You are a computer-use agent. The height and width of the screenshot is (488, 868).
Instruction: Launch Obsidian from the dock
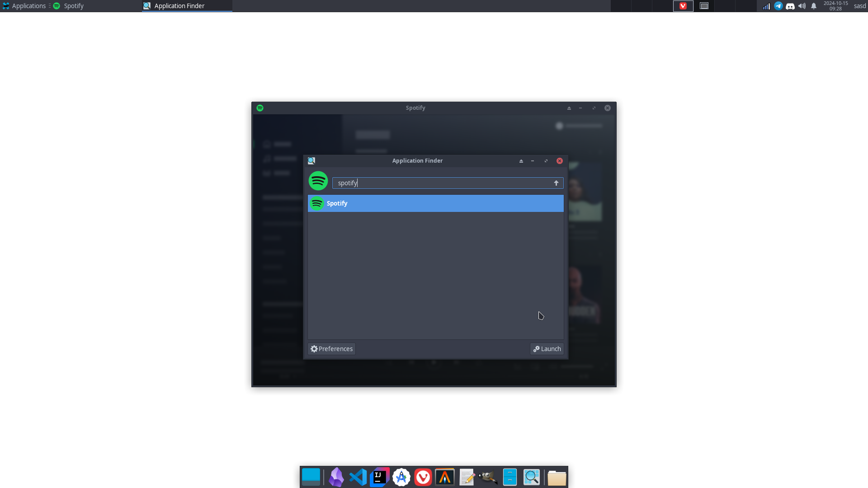[336, 477]
